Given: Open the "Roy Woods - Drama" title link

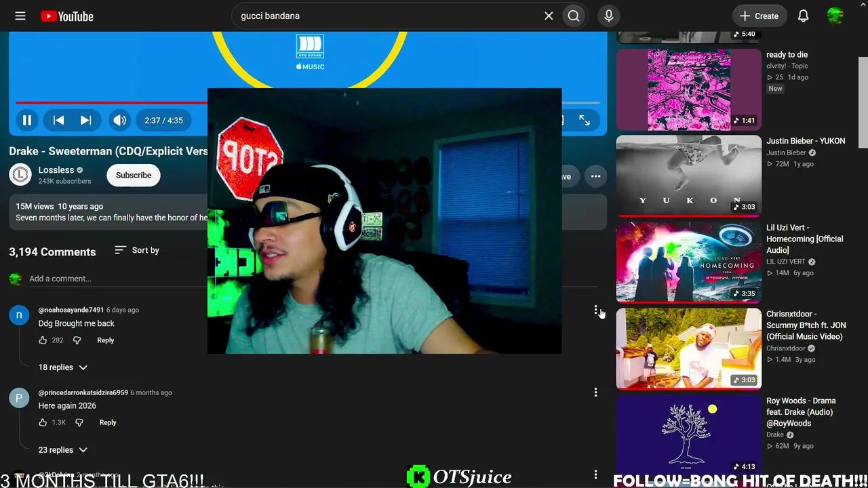Looking at the screenshot, I should pos(801,412).
